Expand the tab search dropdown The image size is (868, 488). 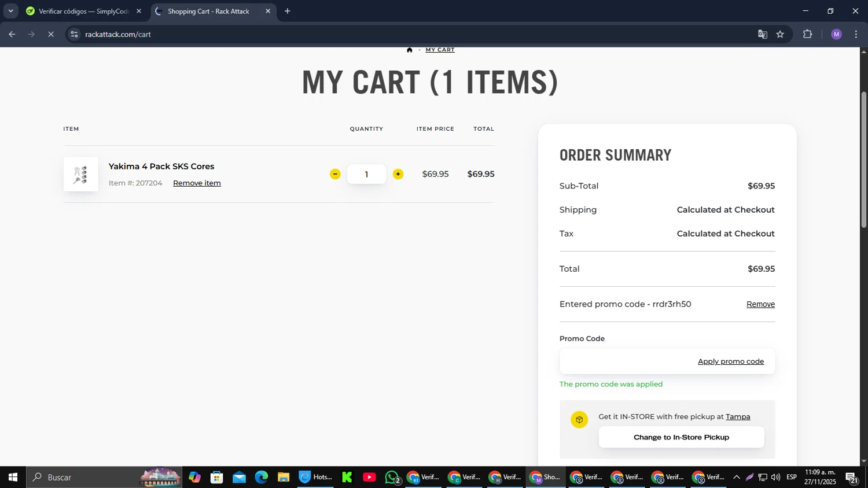pyautogui.click(x=10, y=11)
